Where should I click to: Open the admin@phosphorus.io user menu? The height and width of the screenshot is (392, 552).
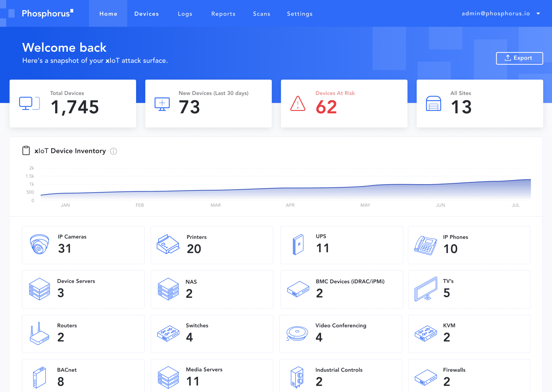click(x=496, y=14)
